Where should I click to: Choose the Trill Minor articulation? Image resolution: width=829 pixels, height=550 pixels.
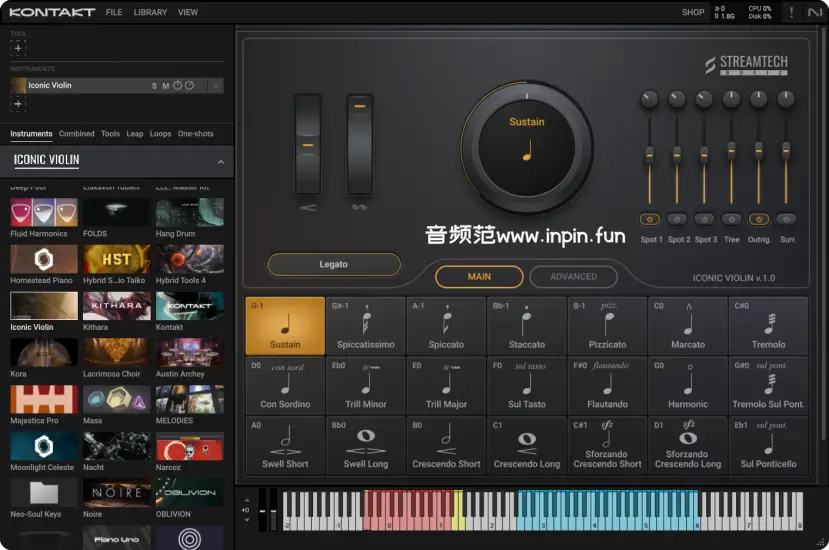pyautogui.click(x=365, y=386)
